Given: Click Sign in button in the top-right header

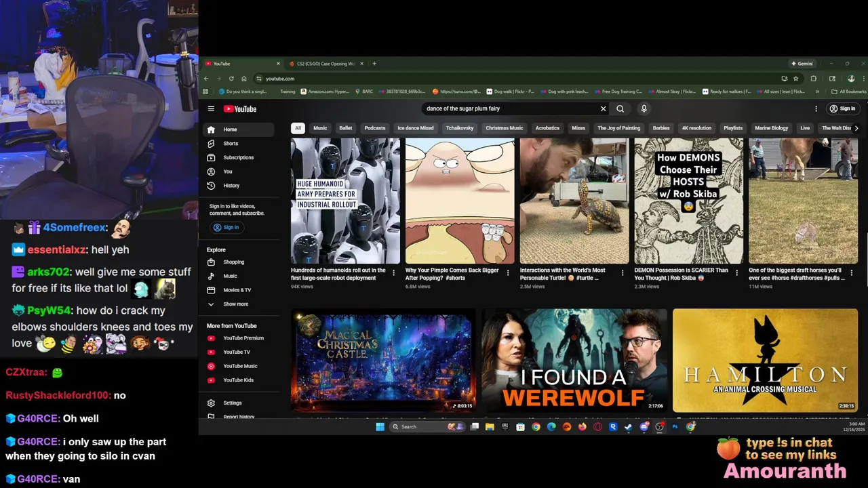Looking at the screenshot, I should click(842, 108).
